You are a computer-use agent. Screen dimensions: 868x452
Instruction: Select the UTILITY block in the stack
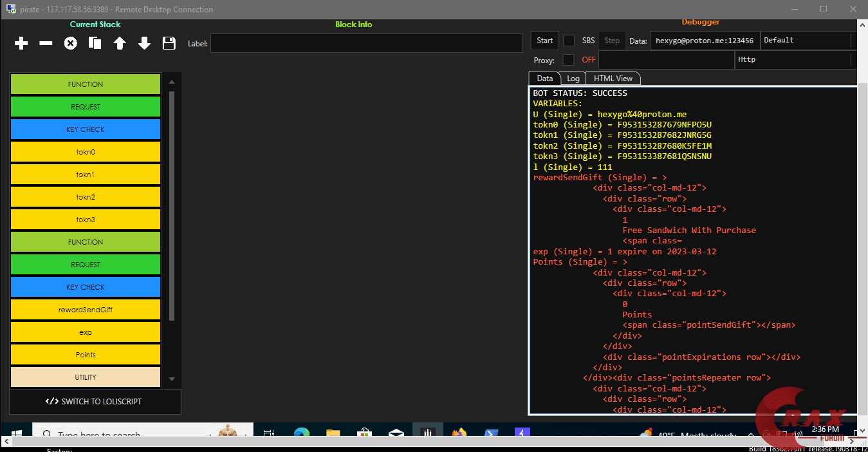85,377
